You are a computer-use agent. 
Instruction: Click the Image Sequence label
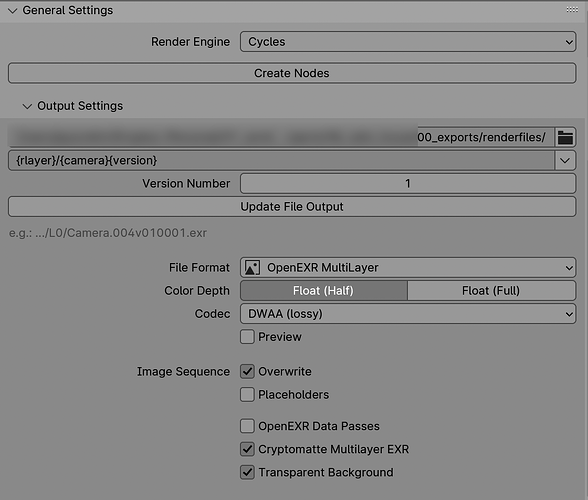pyautogui.click(x=183, y=371)
